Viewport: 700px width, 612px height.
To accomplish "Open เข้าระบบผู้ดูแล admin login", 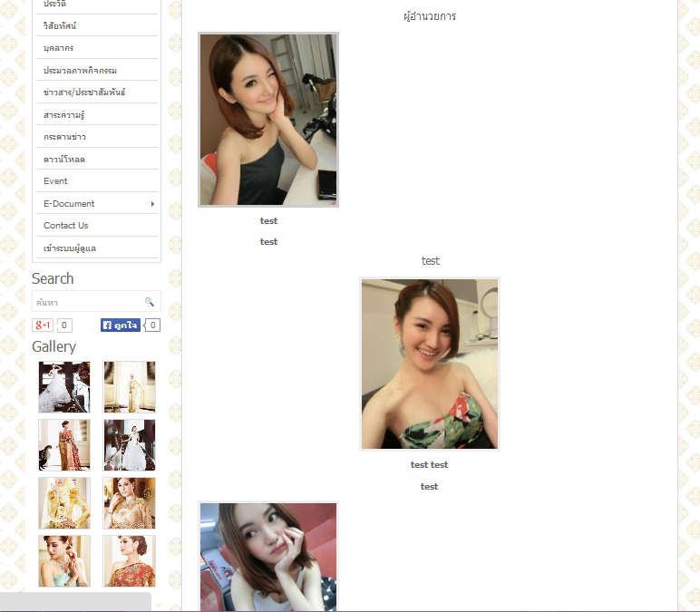I will [97, 248].
